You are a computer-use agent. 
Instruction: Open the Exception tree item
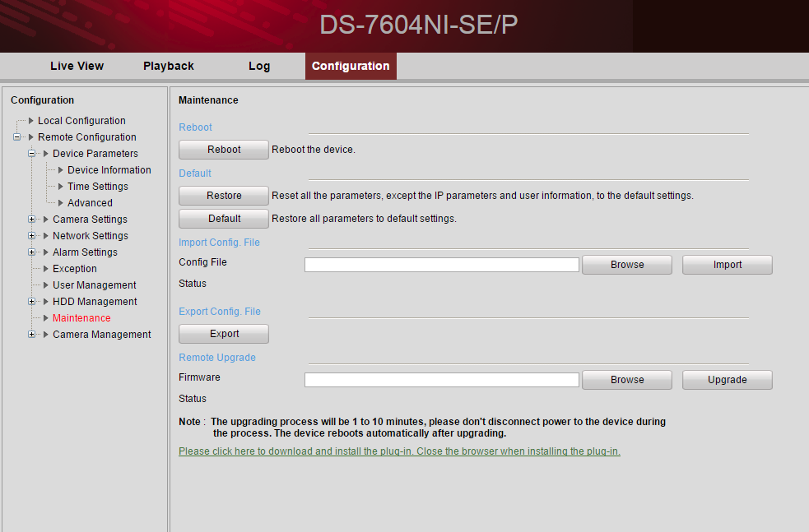tap(75, 269)
